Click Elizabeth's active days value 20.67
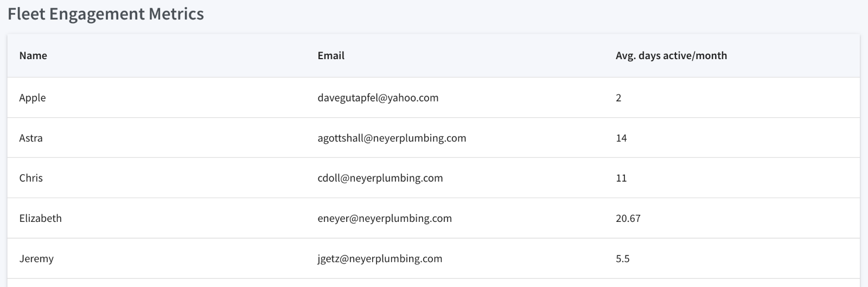 pyautogui.click(x=628, y=218)
